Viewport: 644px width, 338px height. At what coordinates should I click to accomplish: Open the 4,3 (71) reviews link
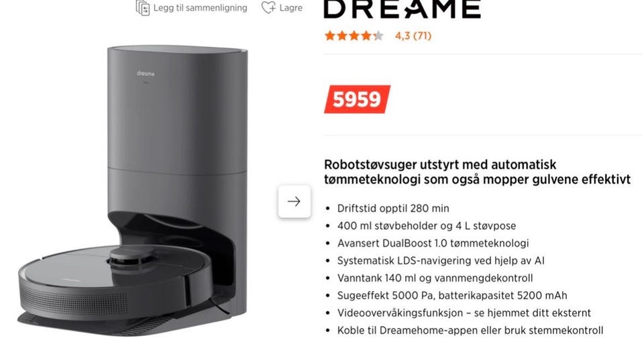pyautogui.click(x=413, y=36)
